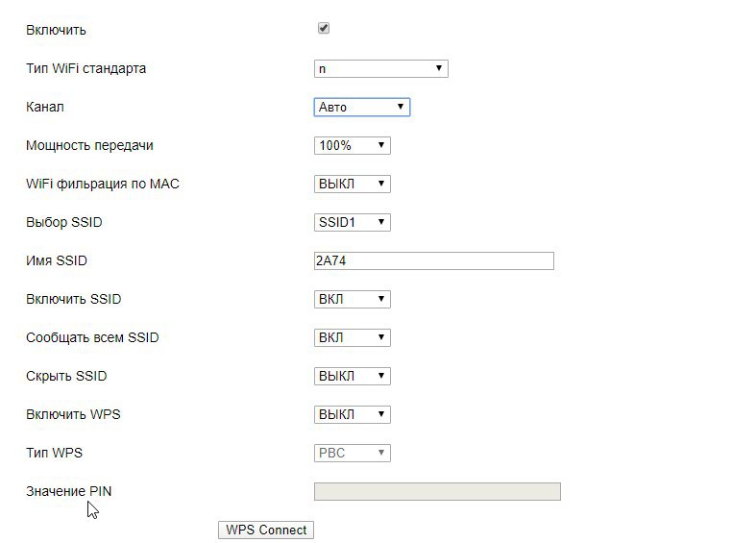Click the label text Сообщать всем SSID
This screenshot has height=543, width=756.
point(92,337)
